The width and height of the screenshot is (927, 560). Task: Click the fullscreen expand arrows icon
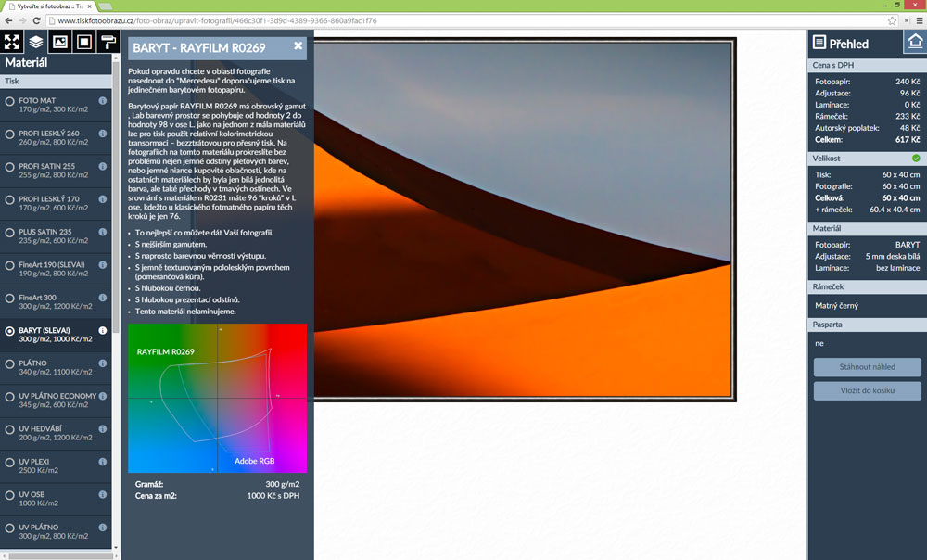[12, 42]
